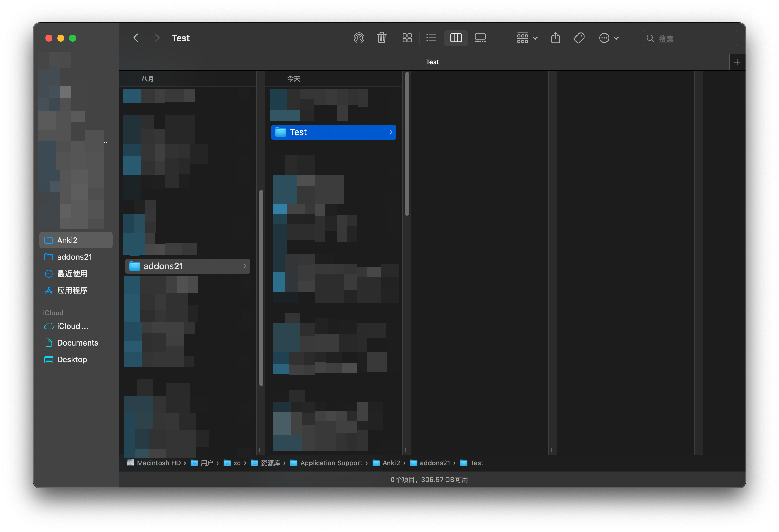Open Documents in the iCloud sidebar
Screen dimensions: 779x532
coord(77,343)
